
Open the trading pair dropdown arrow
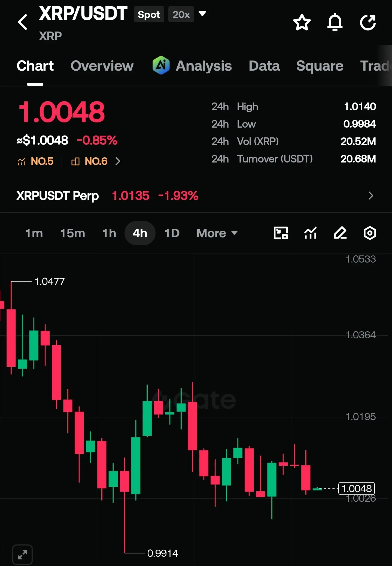[202, 14]
